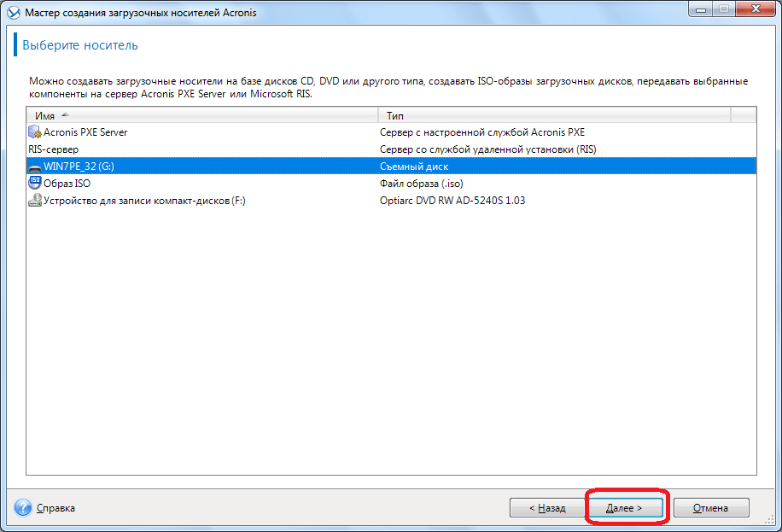
Task: Select the Образ ISO entry
Action: pyautogui.click(x=392, y=183)
